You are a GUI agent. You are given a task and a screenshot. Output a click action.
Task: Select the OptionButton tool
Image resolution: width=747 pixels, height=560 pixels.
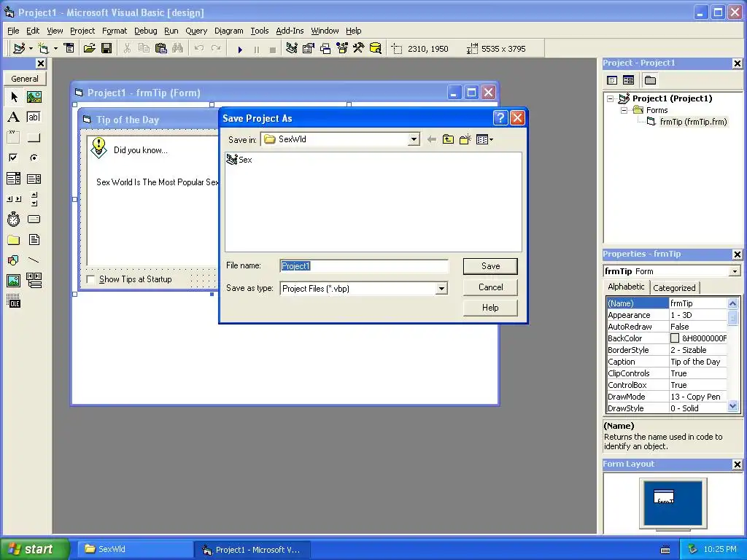coord(34,157)
